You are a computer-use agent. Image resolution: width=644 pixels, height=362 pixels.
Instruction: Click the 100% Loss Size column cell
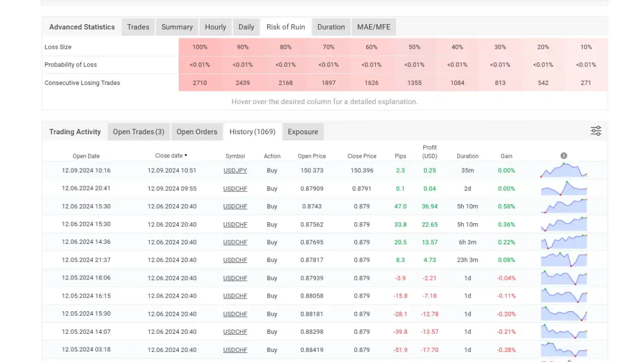pos(199,47)
